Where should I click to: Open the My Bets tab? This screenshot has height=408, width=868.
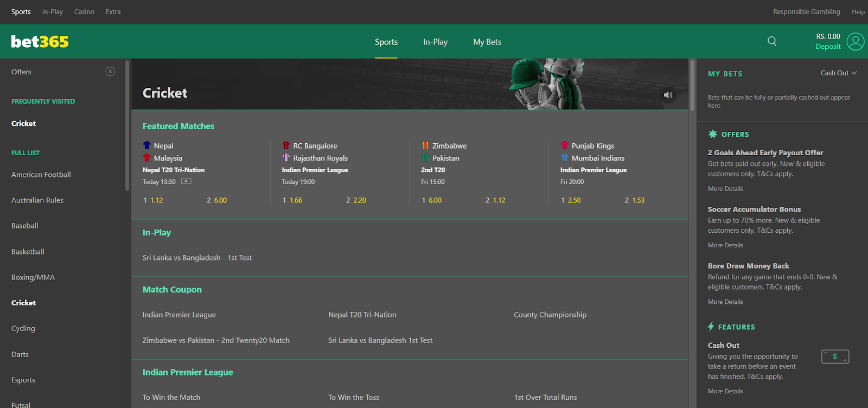[x=487, y=42]
